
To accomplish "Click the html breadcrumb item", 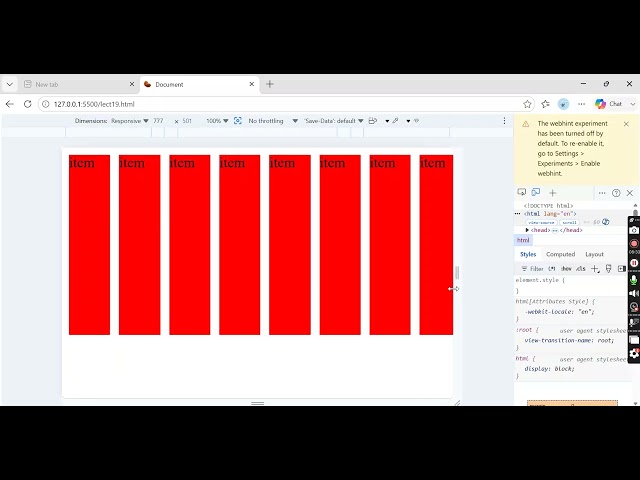I will 523,240.
